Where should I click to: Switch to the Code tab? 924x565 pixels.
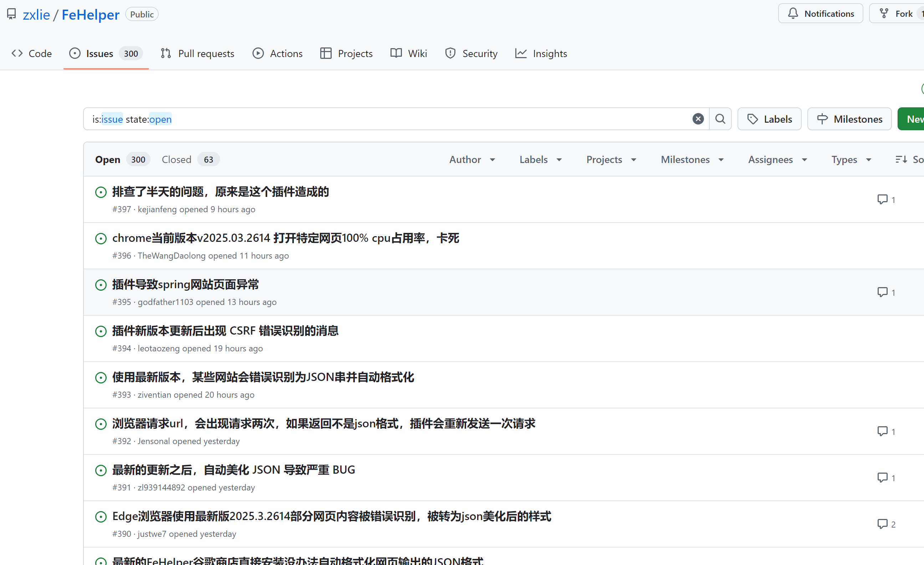31,53
